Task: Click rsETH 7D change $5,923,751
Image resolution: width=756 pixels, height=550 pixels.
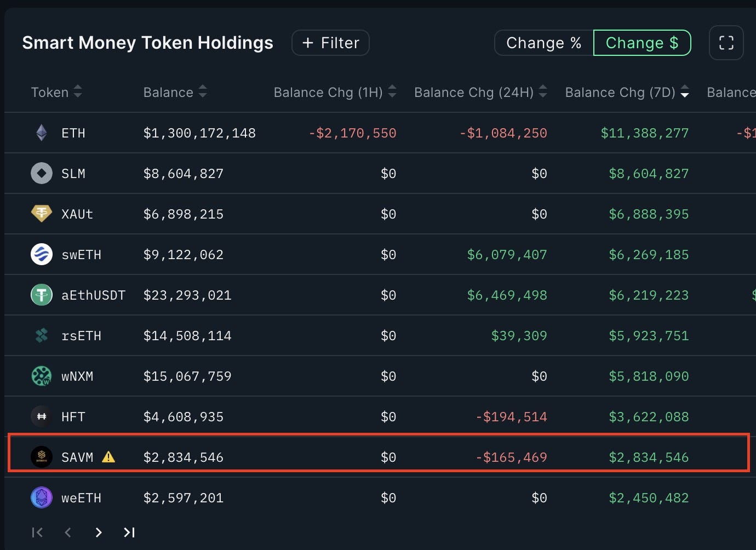Action: [x=649, y=336]
